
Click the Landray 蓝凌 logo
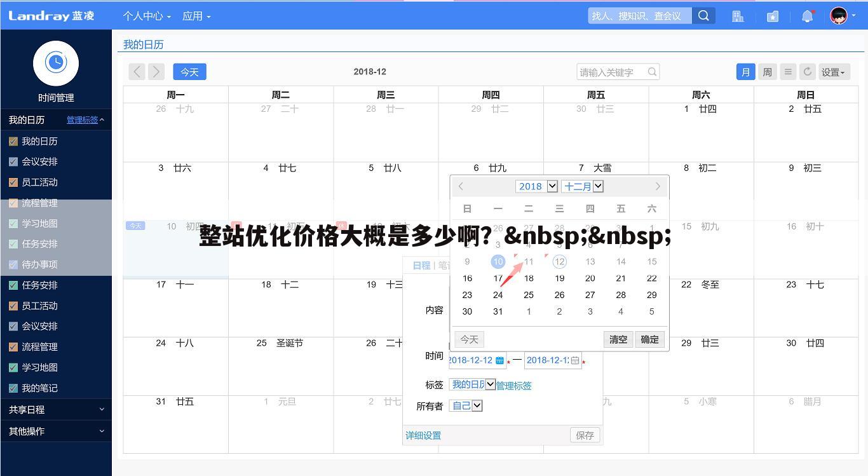pos(51,16)
